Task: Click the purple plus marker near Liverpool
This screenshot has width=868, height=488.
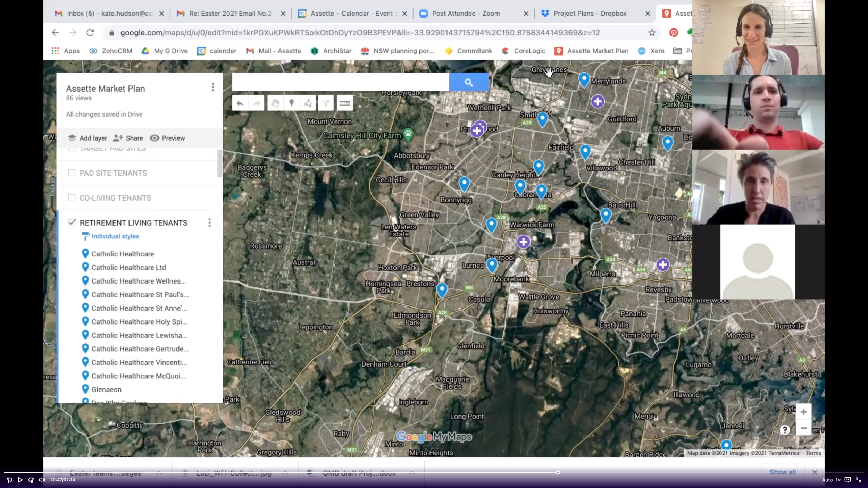Action: (523, 242)
